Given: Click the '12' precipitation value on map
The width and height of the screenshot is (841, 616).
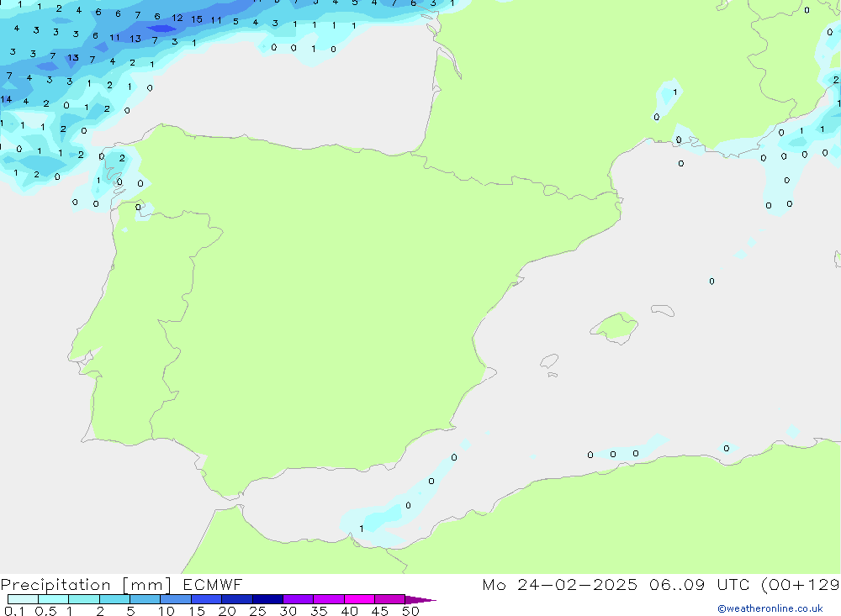Looking at the screenshot, I should [177, 18].
